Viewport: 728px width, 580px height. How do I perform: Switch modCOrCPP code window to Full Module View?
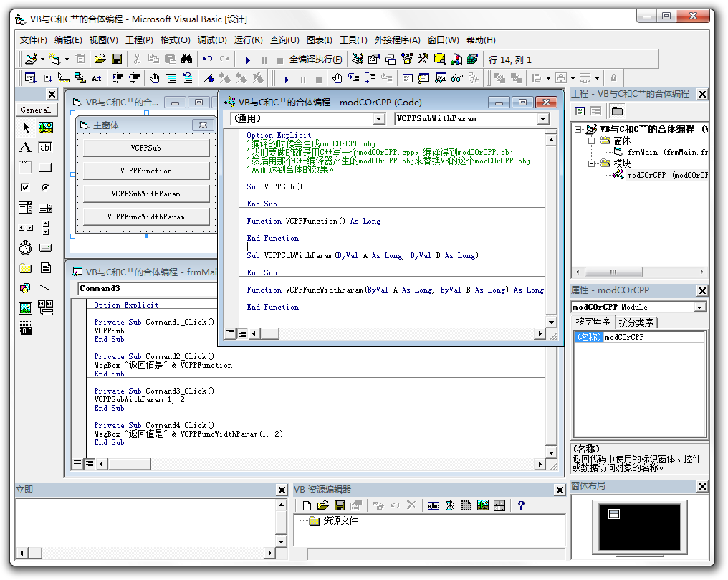coord(242,333)
